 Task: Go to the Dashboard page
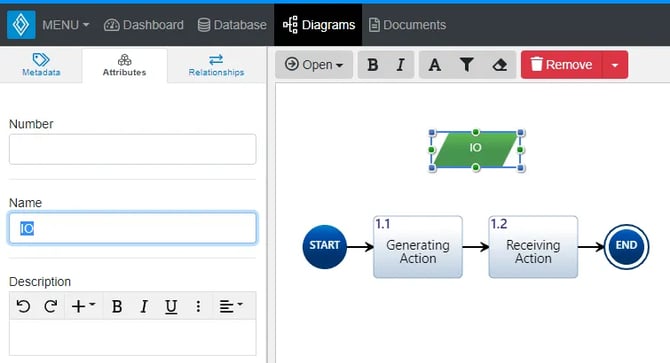pyautogui.click(x=144, y=25)
